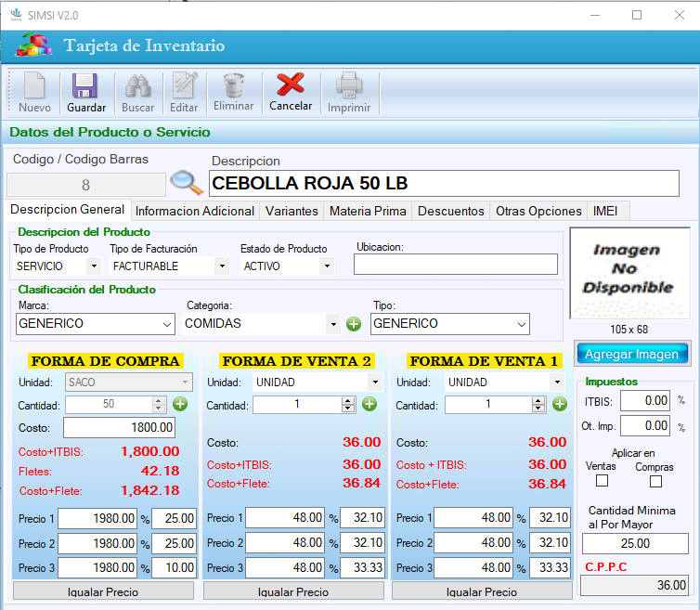Adjust Cantidad spinner in Forma de Venta 2
This screenshot has height=610, width=700.
pos(348,405)
